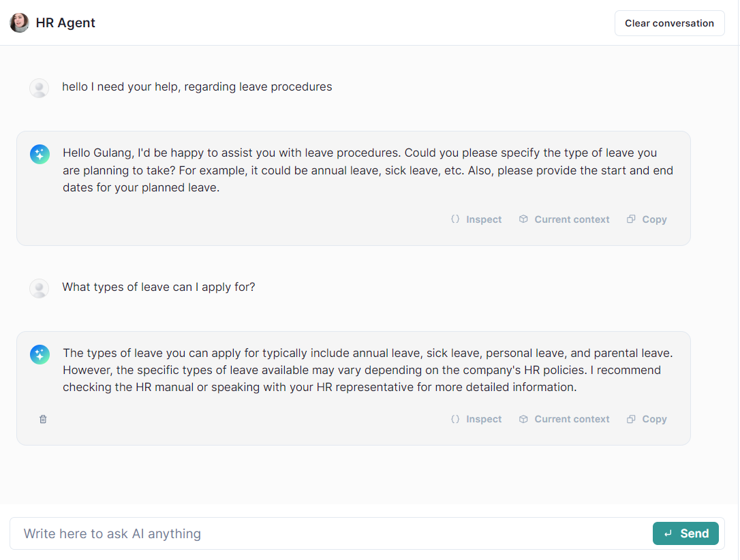Screen dimensions: 740x560
Task: Click the AI sparkle icon in the leave types reply
Action: pyautogui.click(x=40, y=354)
